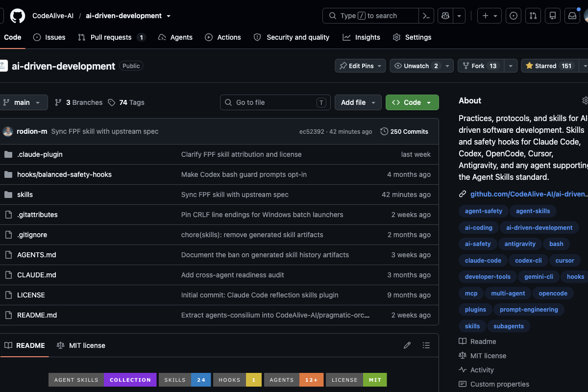Switch to the MIT license tab

click(81, 345)
